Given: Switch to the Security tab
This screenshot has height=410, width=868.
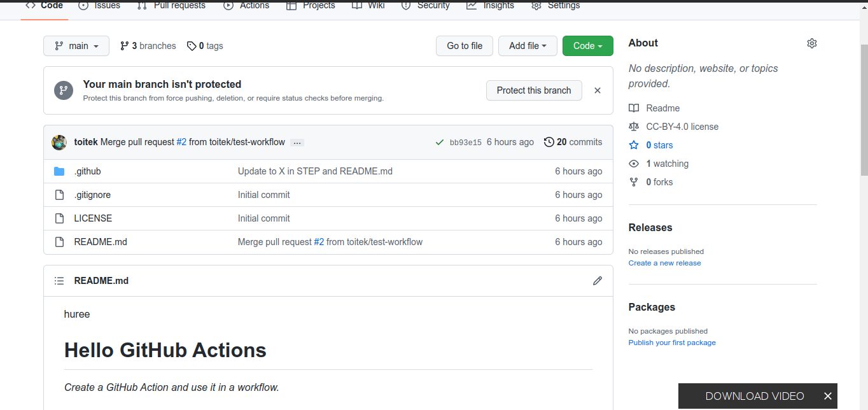Looking at the screenshot, I should coord(426,6).
